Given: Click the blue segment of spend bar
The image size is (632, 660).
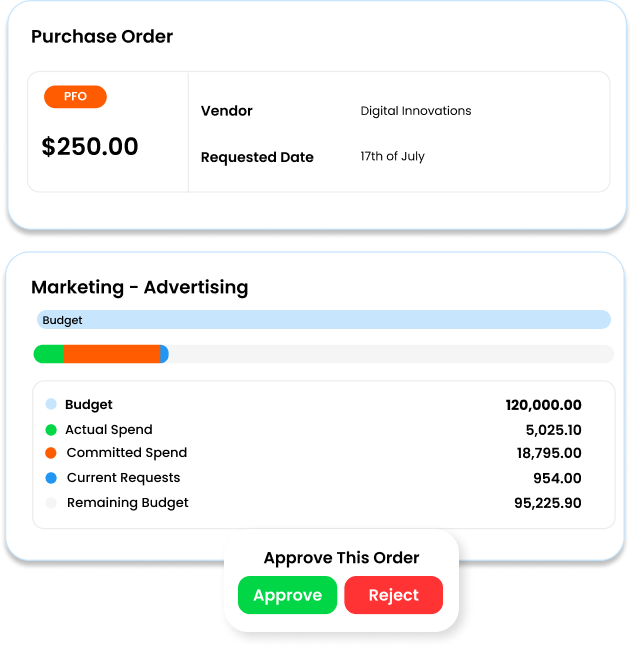Looking at the screenshot, I should tap(164, 354).
